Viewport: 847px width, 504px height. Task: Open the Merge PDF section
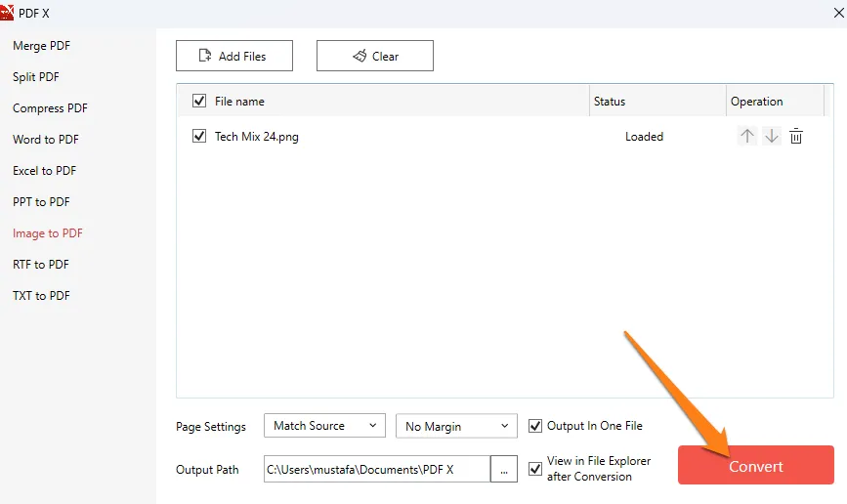pyautogui.click(x=42, y=46)
